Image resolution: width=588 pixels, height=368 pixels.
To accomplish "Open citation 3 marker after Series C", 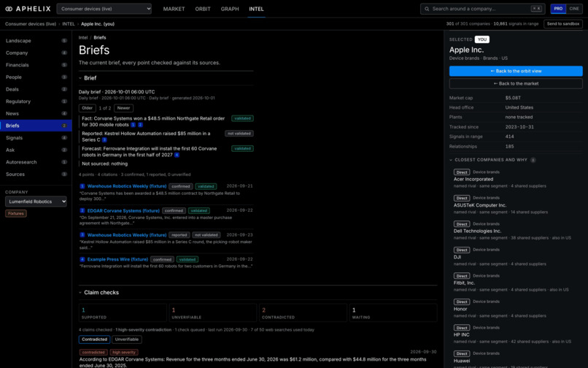I will [104, 139].
